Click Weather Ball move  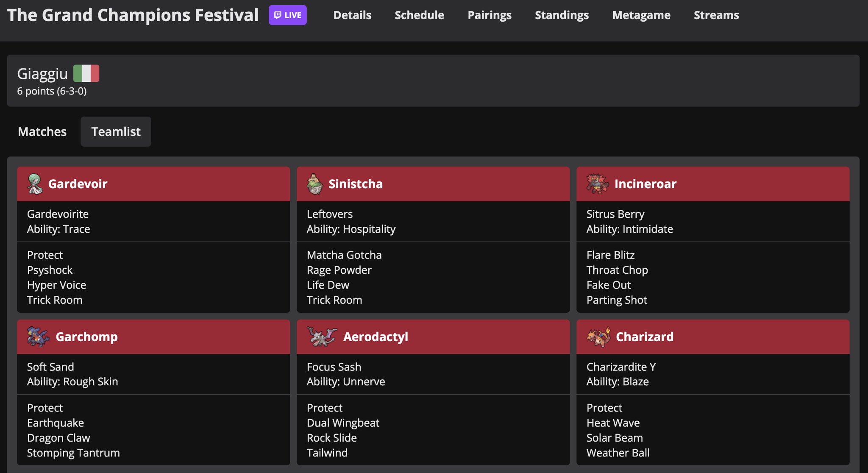click(x=618, y=453)
